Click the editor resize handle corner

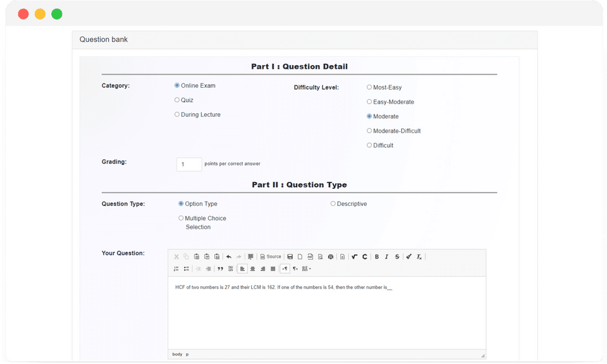(x=482, y=356)
